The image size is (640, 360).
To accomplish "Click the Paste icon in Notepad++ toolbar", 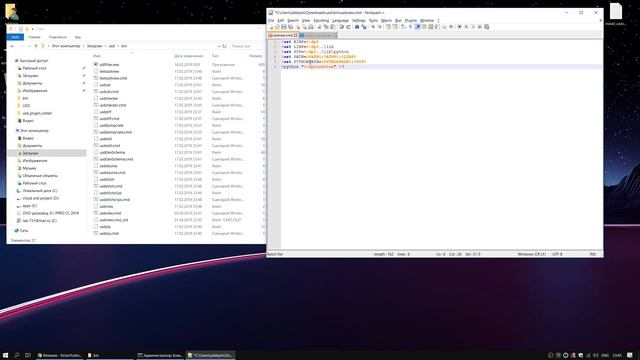I will click(333, 27).
